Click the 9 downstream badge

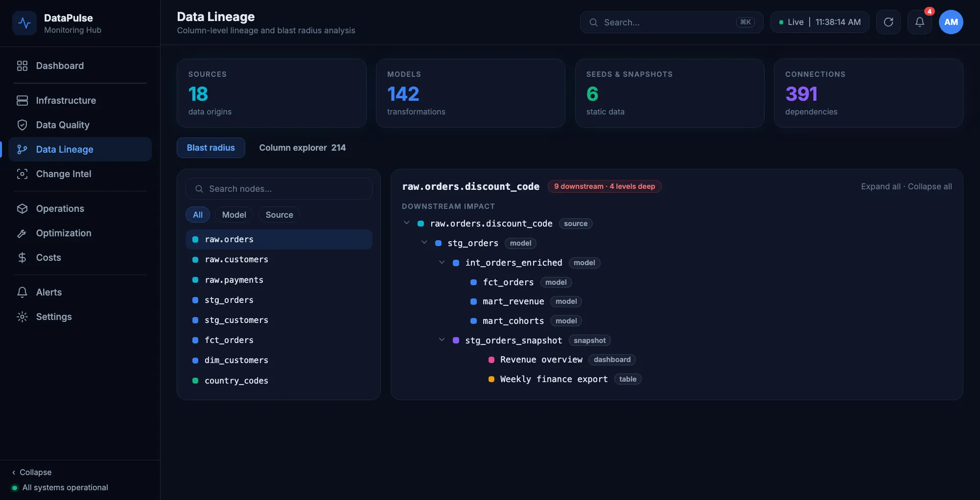[605, 186]
